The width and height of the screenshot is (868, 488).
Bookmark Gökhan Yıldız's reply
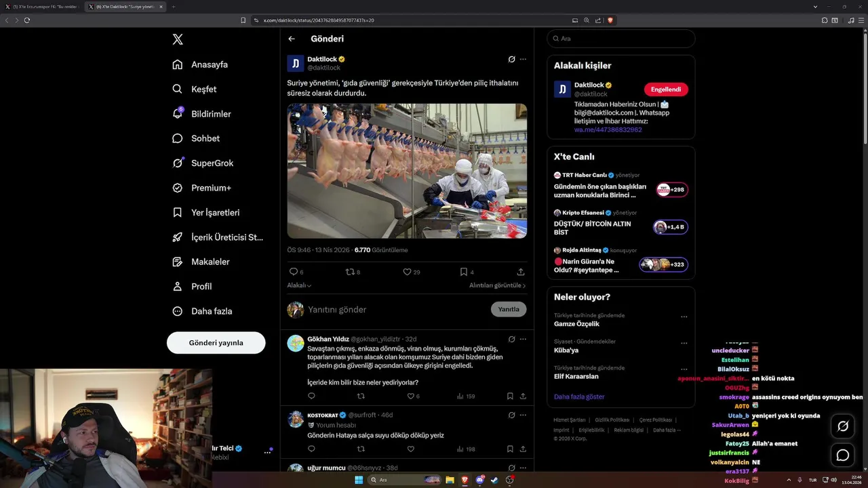pos(510,396)
